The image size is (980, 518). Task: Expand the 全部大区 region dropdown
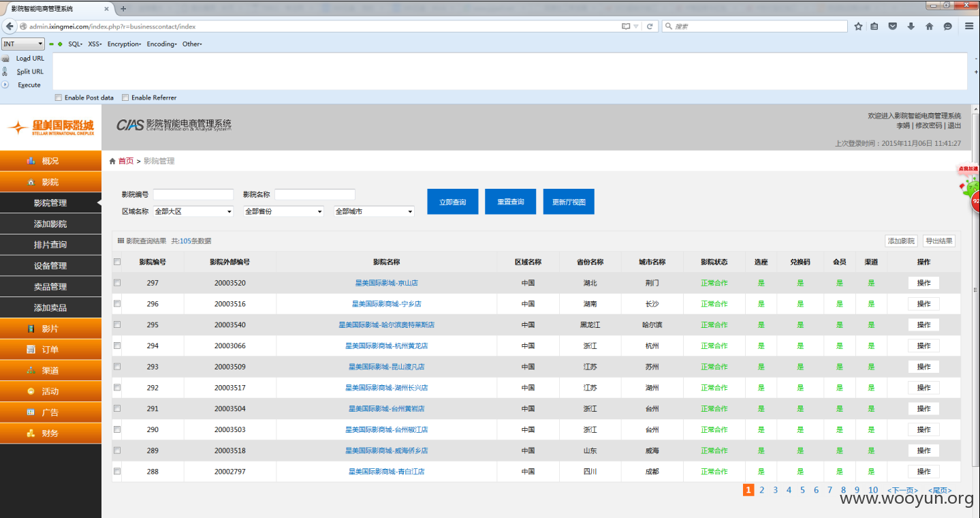point(193,211)
